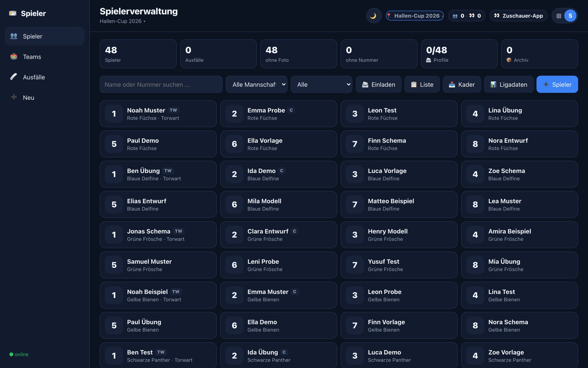
Task: Click the Teams jersey icon
Action: 14,57
